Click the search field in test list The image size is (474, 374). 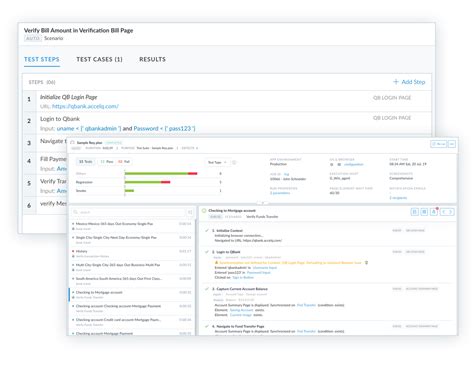[x=129, y=212]
